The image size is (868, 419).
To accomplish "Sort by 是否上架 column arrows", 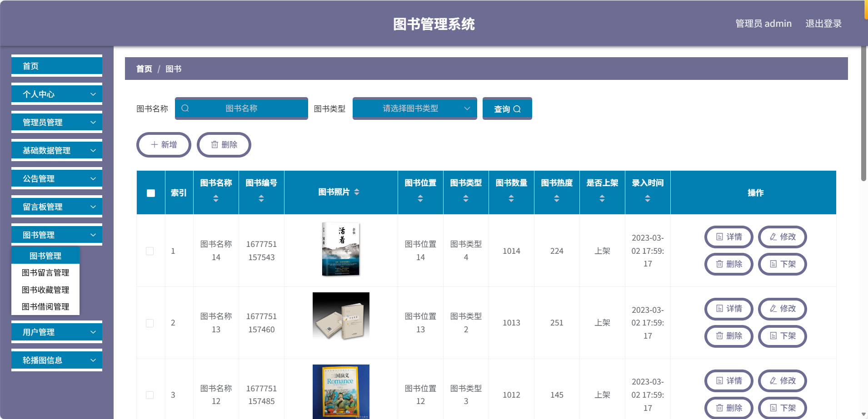I will pyautogui.click(x=602, y=198).
